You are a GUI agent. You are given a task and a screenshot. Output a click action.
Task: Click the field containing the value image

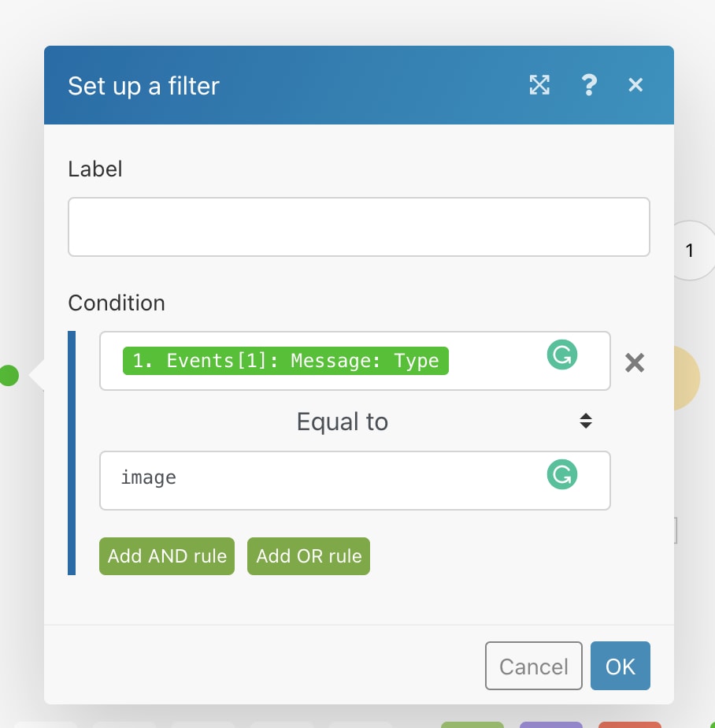pyautogui.click(x=354, y=481)
